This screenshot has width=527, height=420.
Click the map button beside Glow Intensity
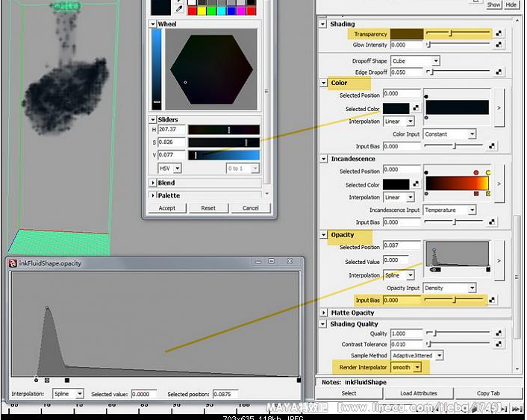(x=499, y=46)
